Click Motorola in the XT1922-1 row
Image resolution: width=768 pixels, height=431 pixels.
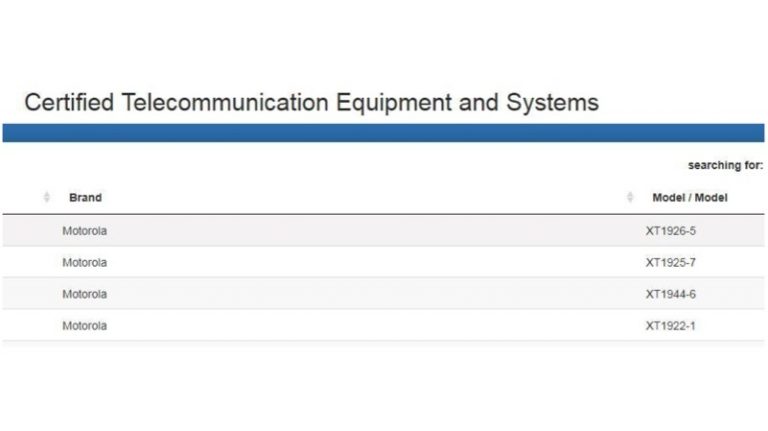click(x=84, y=326)
